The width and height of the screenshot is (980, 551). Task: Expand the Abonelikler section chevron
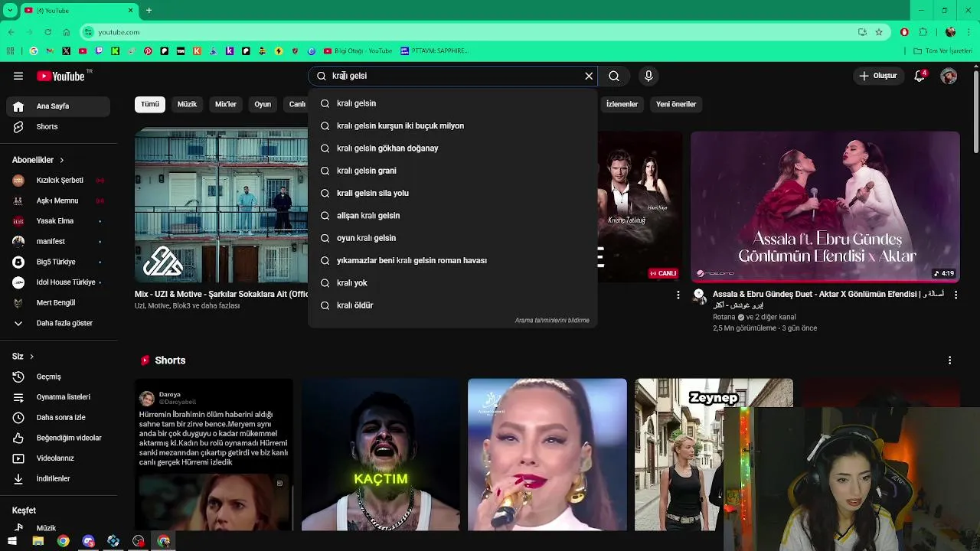tap(61, 160)
